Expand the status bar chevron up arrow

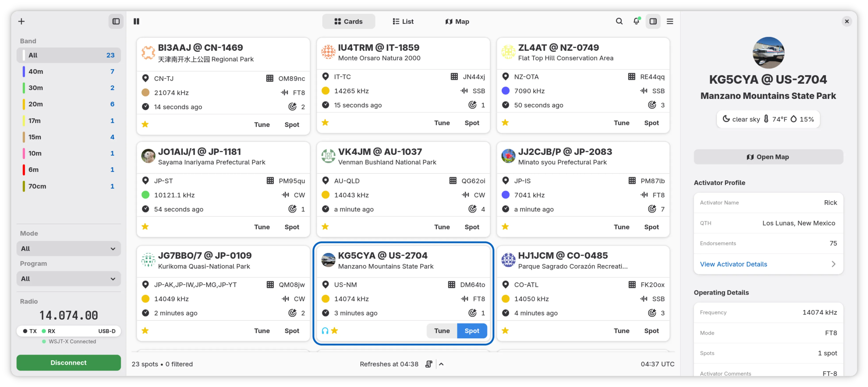point(442,364)
